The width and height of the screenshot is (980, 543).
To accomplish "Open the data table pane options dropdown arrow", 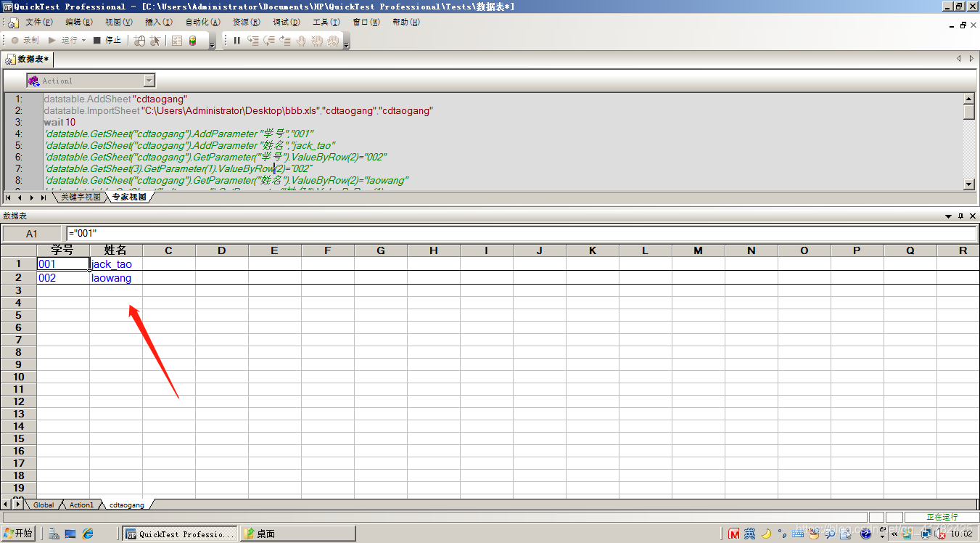I will (949, 216).
